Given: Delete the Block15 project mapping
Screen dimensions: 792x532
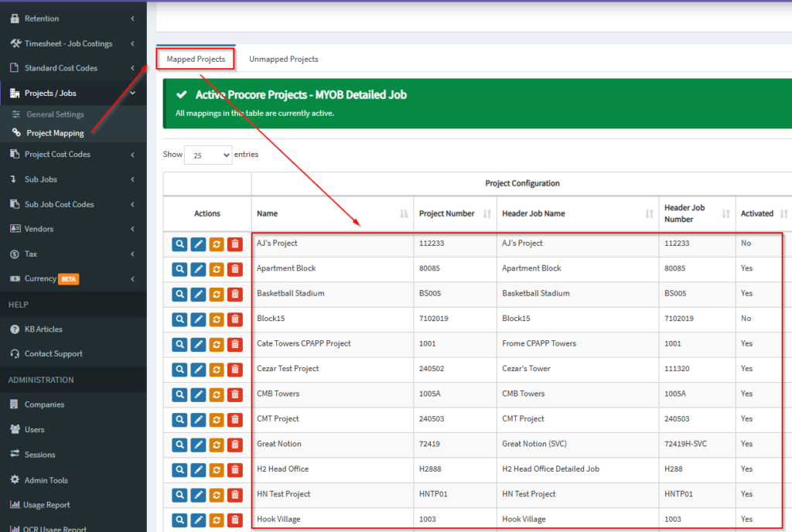Looking at the screenshot, I should pos(235,319).
